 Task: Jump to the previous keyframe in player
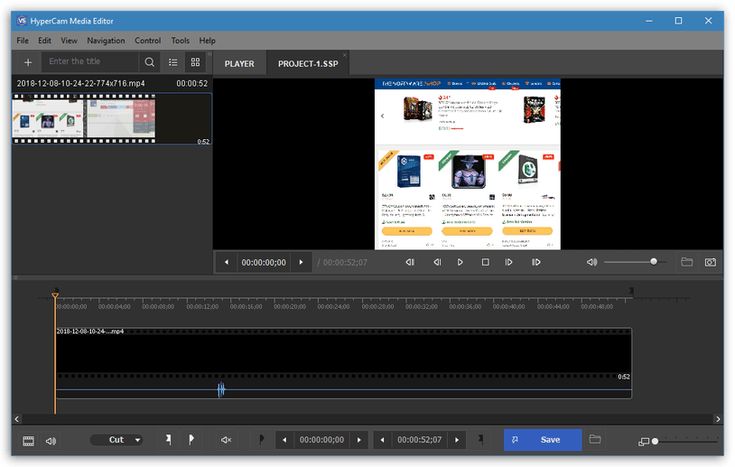(410, 262)
